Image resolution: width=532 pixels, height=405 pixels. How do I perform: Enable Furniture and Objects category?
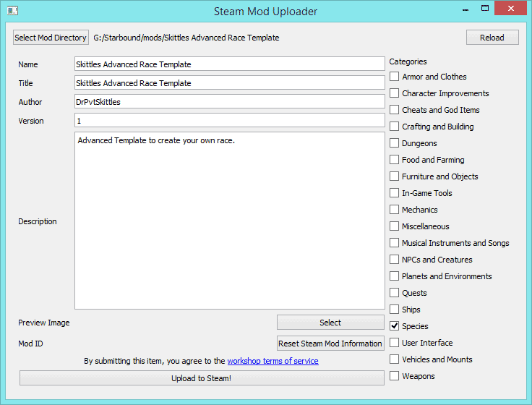click(x=394, y=176)
